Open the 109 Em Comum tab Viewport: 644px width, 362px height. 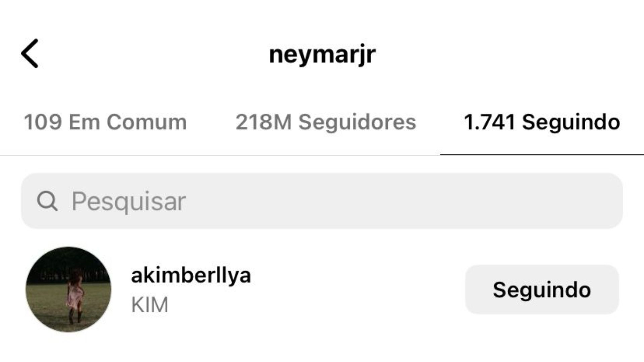(x=105, y=122)
